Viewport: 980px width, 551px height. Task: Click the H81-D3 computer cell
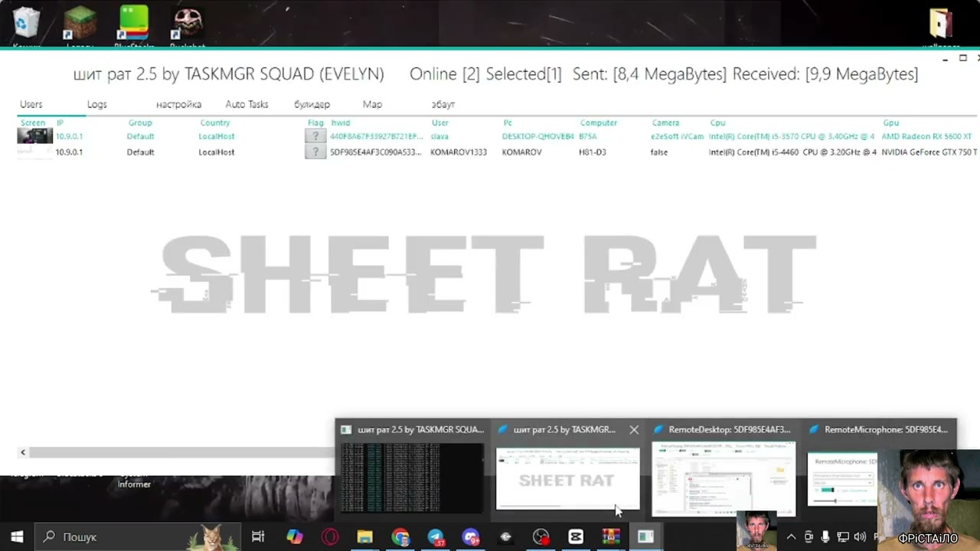(593, 152)
